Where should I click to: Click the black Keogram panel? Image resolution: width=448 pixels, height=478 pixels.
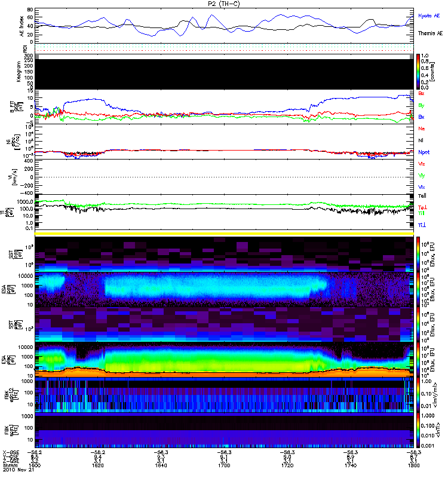click(225, 74)
